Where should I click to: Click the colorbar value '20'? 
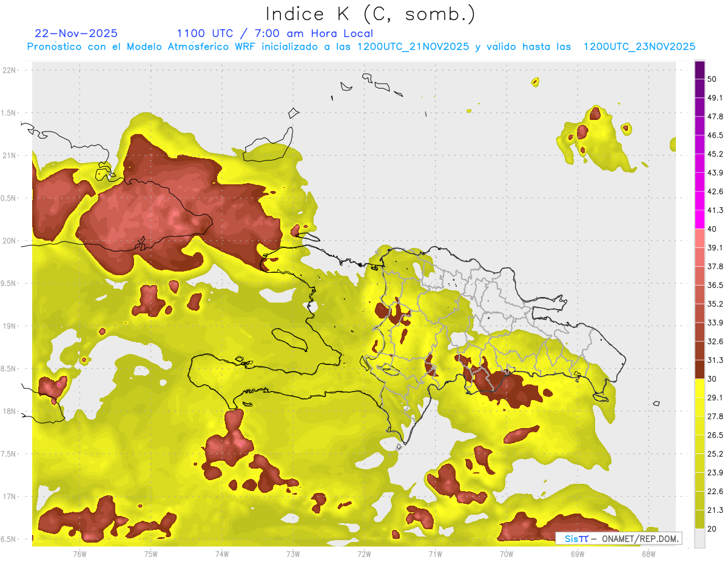click(x=713, y=529)
